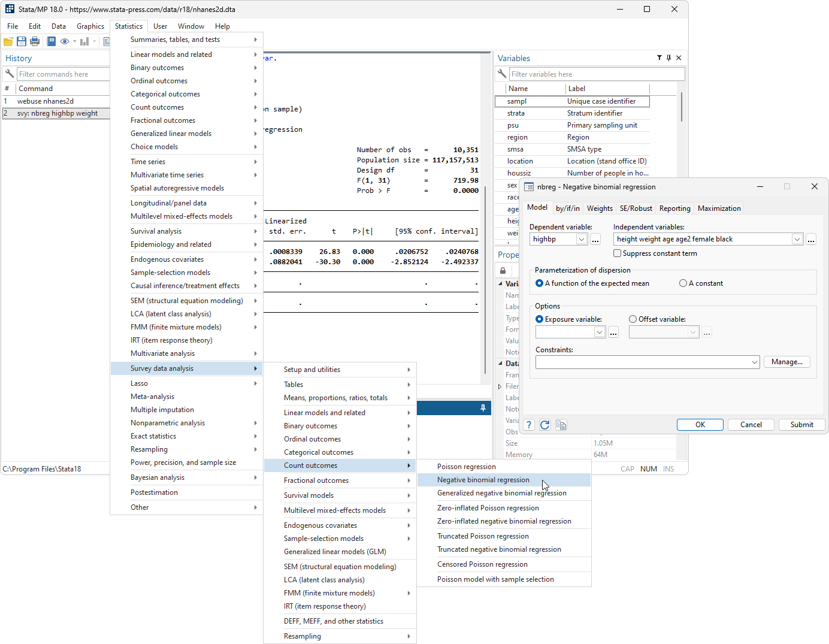Open the dependent variable ellipsis browse button
Image resolution: width=829 pixels, height=644 pixels.
click(595, 240)
